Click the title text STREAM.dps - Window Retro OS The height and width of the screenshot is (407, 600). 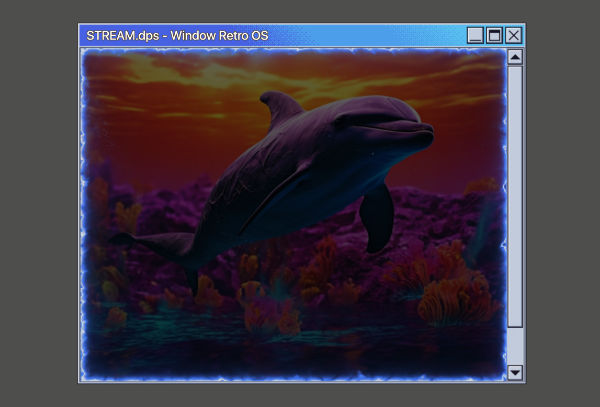[177, 36]
